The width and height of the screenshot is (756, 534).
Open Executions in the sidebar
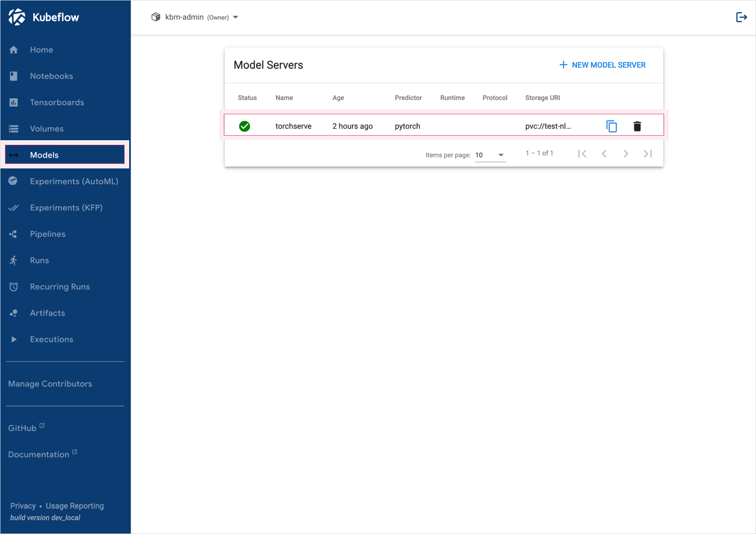point(65,340)
